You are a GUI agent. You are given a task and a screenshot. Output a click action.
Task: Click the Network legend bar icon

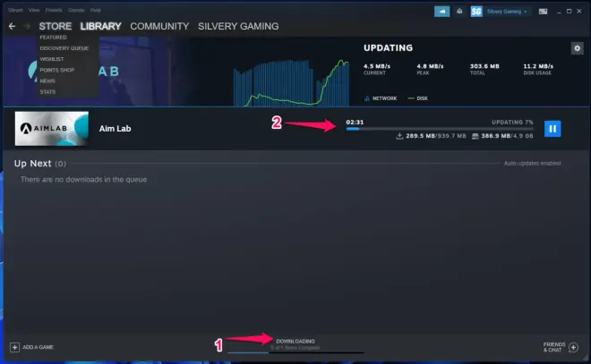[367, 98]
